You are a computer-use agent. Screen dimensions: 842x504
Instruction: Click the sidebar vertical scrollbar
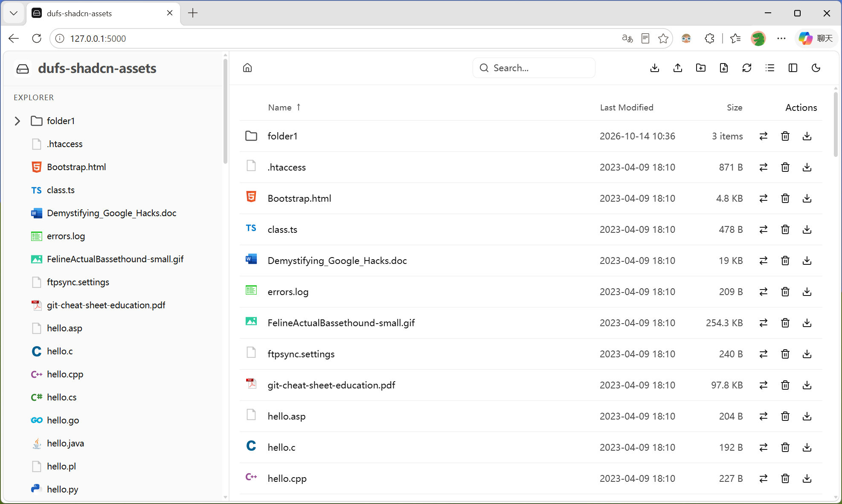coord(225,111)
